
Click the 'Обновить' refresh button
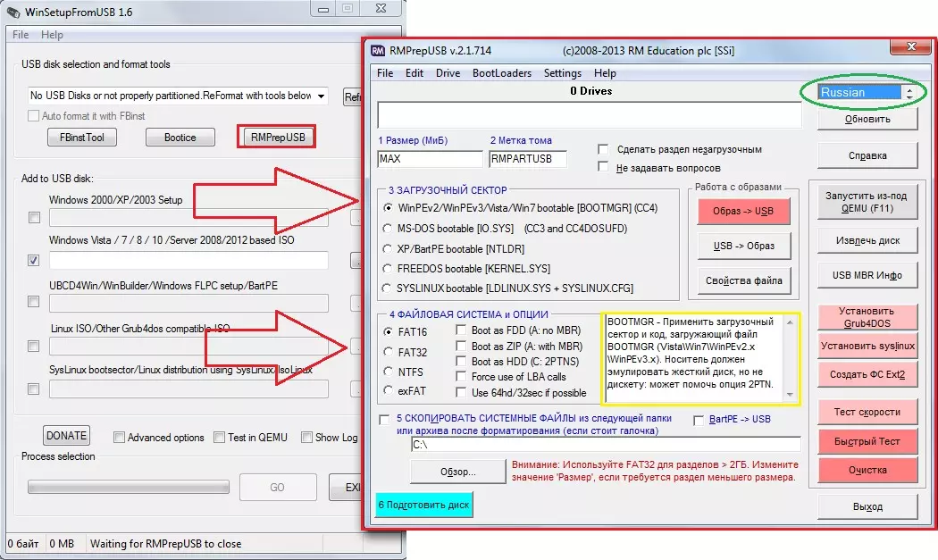click(867, 119)
